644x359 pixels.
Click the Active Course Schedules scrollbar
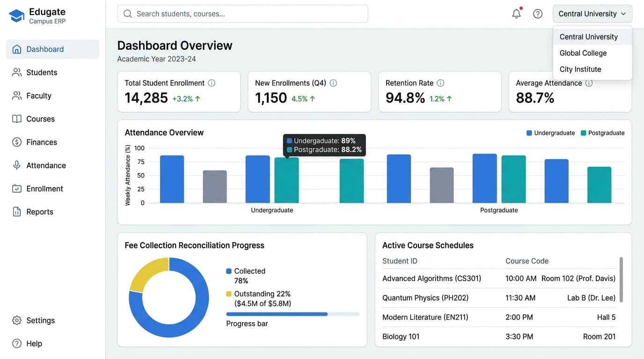click(622, 280)
